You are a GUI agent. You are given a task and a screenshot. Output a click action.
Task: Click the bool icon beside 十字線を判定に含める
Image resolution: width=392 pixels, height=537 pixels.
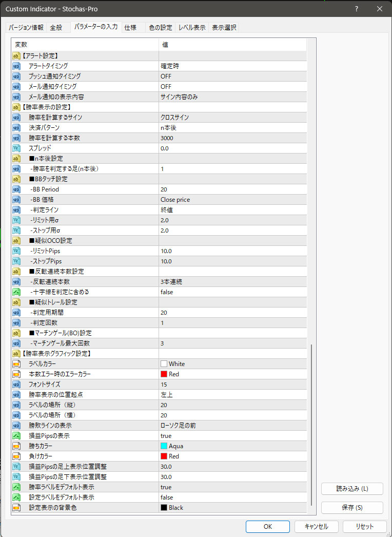16,292
